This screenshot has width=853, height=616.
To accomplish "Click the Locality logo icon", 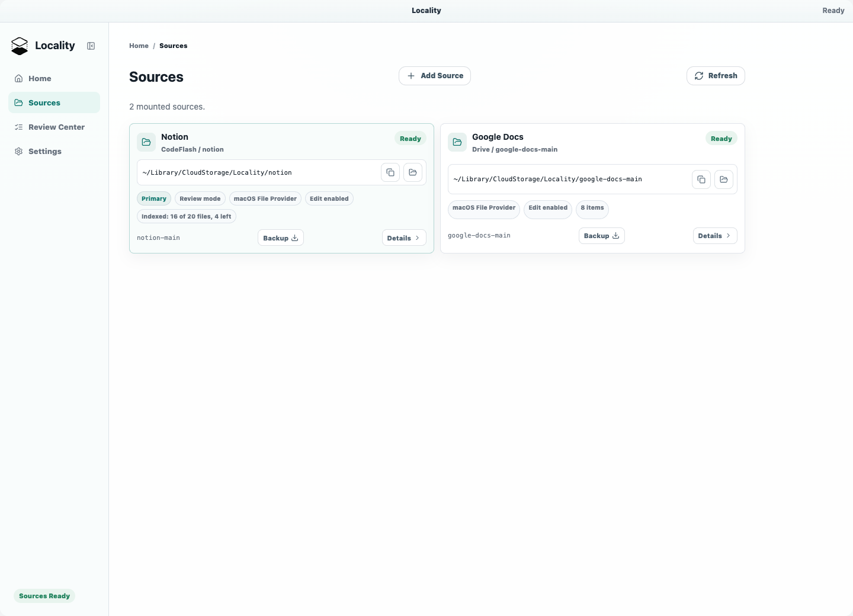I will 20,46.
